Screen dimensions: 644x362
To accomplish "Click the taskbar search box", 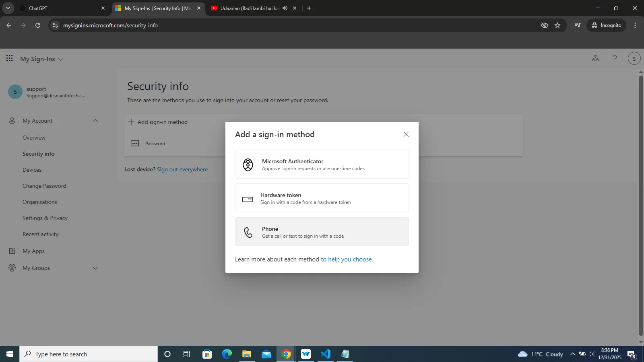I will point(89,354).
